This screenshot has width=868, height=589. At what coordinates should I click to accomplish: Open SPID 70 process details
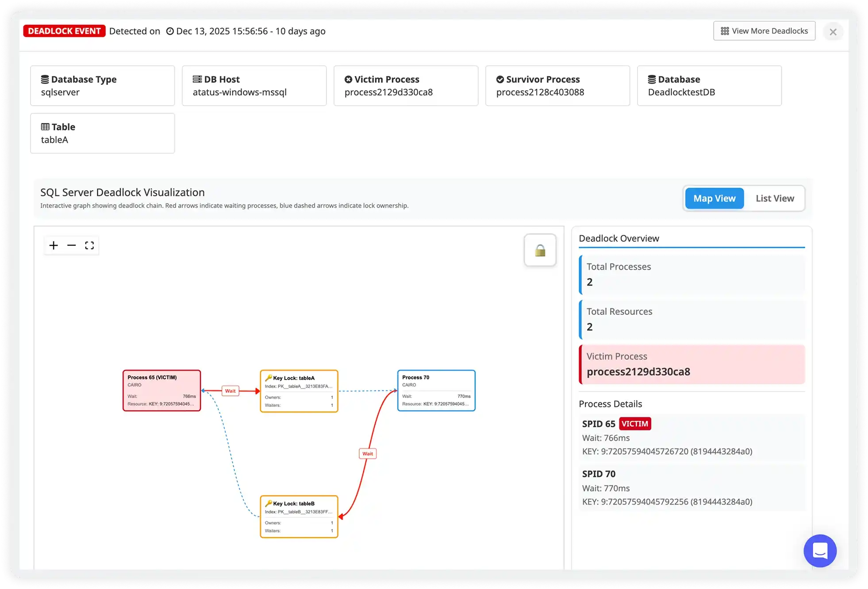691,487
